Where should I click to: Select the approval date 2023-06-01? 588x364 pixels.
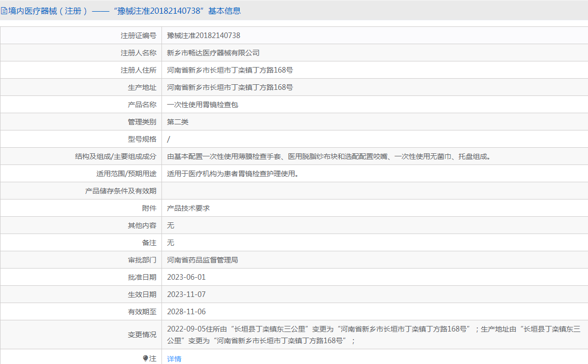186,277
